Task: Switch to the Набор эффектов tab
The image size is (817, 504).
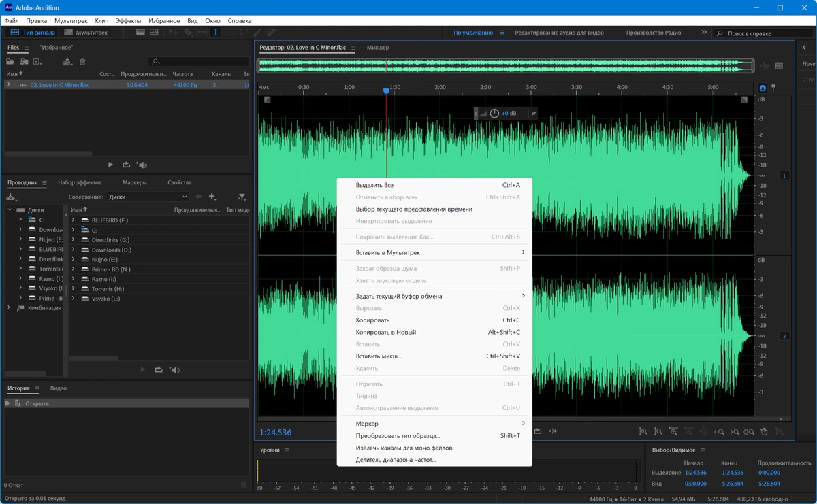Action: coord(80,182)
